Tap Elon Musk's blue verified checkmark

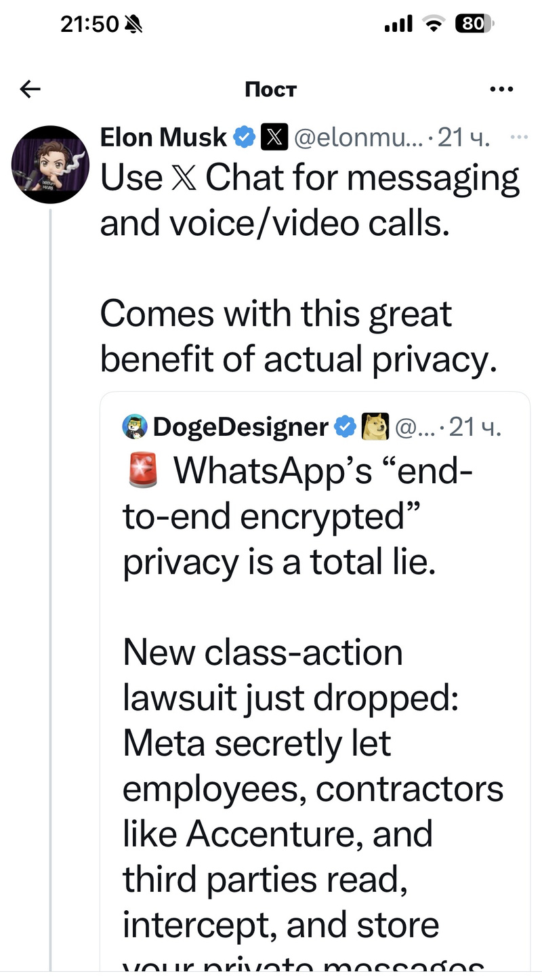click(x=244, y=138)
